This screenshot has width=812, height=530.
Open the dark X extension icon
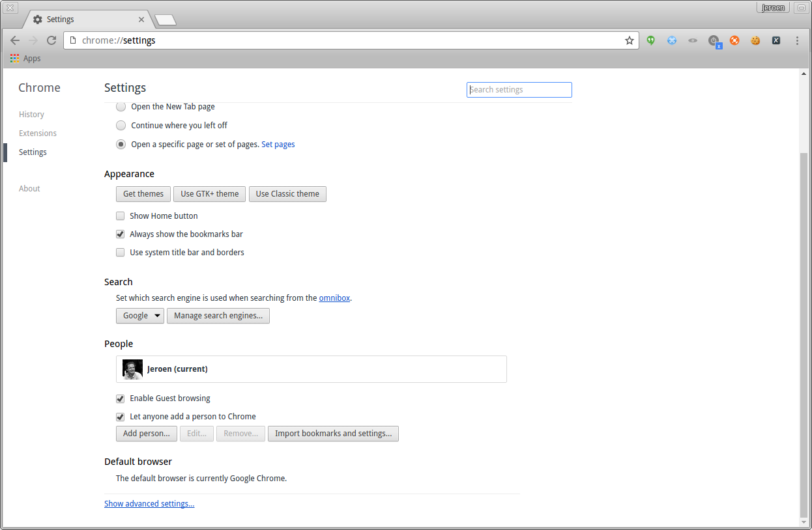(x=776, y=40)
